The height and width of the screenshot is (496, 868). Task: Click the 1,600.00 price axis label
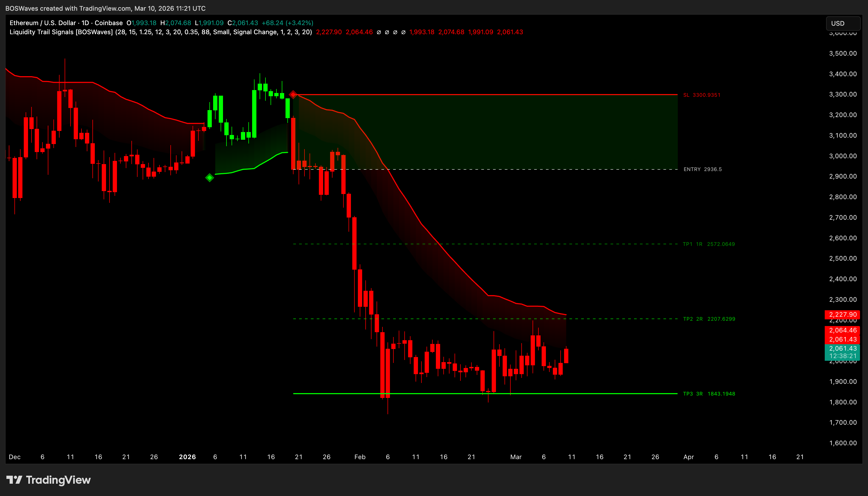coord(843,443)
